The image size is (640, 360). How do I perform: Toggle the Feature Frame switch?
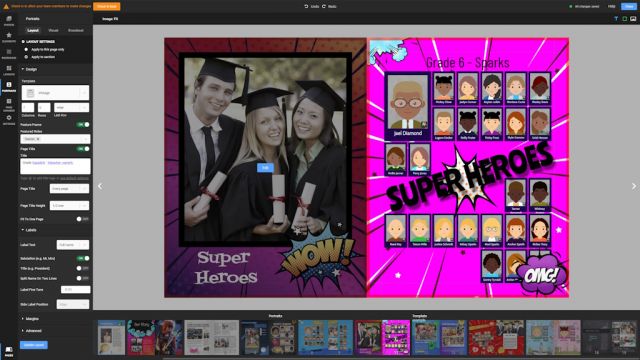point(83,124)
